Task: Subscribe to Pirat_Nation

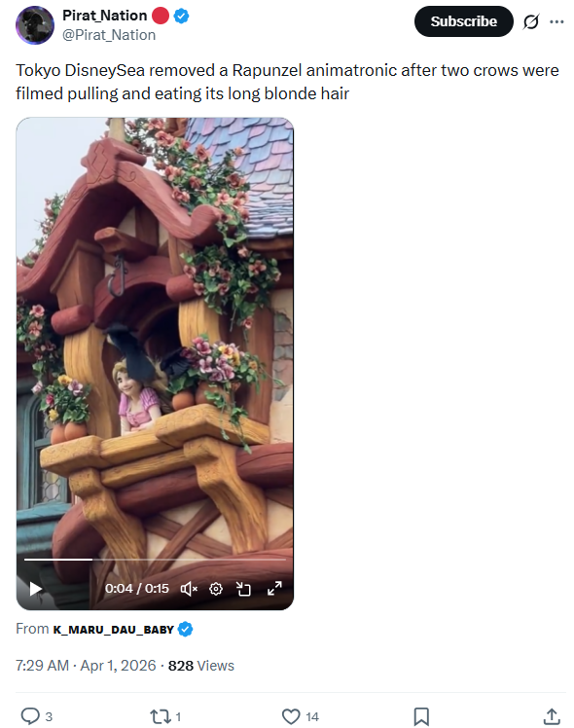Action: point(463,21)
